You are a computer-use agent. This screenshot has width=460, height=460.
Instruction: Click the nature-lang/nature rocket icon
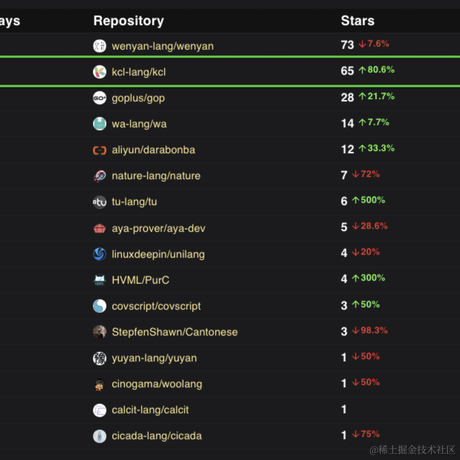click(99, 176)
